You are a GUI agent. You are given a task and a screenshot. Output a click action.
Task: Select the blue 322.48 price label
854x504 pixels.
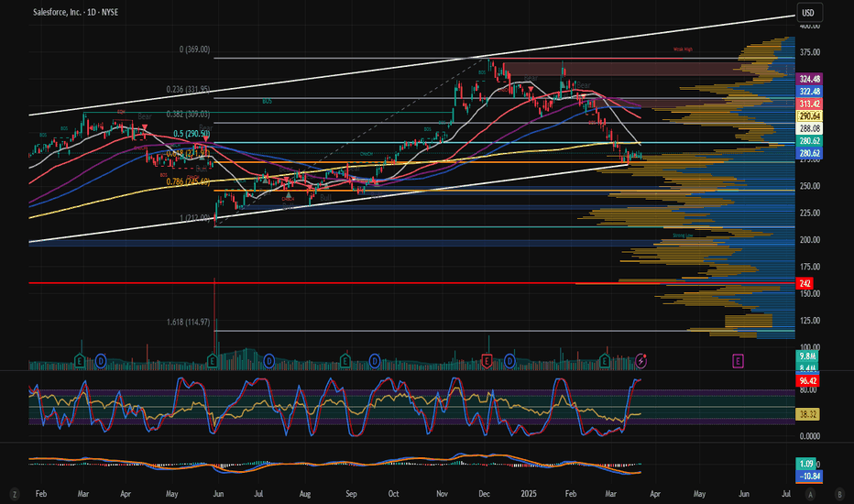[x=809, y=91]
